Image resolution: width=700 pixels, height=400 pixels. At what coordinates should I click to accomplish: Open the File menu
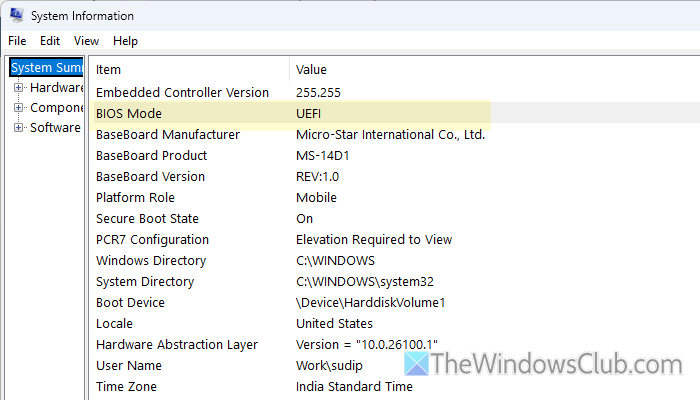(x=17, y=41)
